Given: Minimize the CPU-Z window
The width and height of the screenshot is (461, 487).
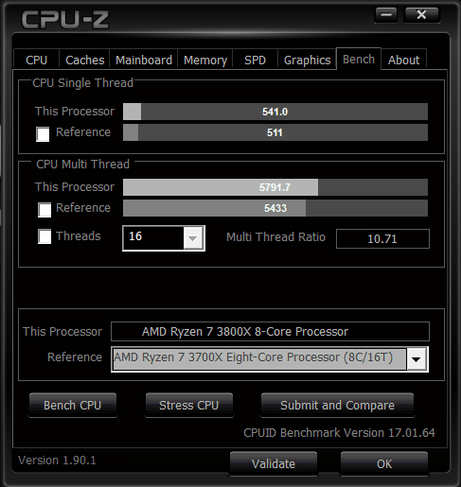Looking at the screenshot, I should coord(386,15).
